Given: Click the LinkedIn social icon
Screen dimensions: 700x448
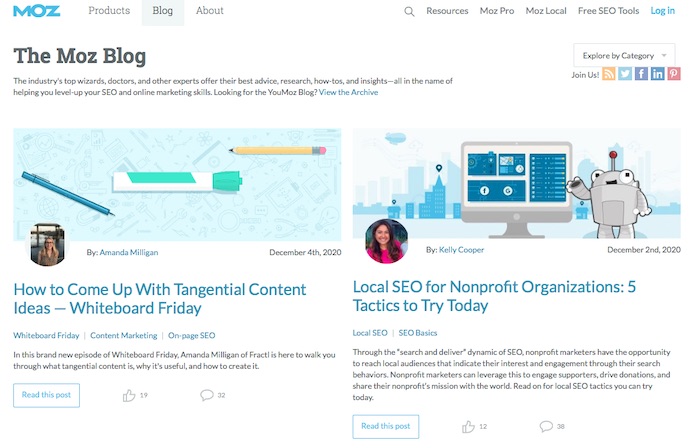Looking at the screenshot, I should click(657, 74).
